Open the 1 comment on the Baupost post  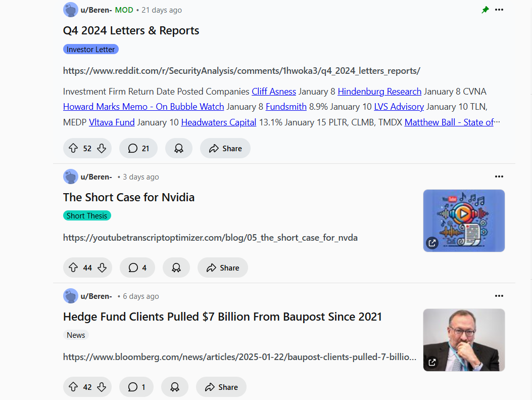pos(136,387)
